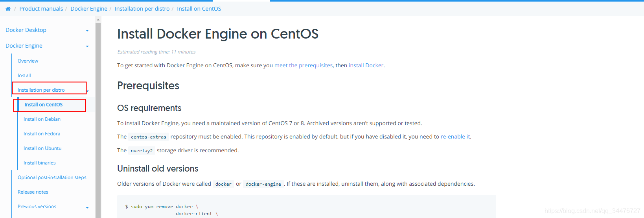Collapse Docker Engine sidebar arrow
644x218 pixels.
pos(87,46)
